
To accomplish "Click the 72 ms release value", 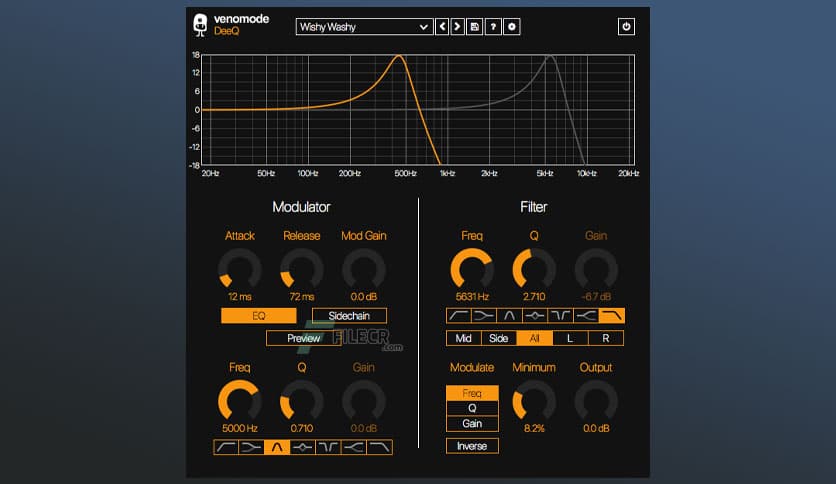I will 302,296.
